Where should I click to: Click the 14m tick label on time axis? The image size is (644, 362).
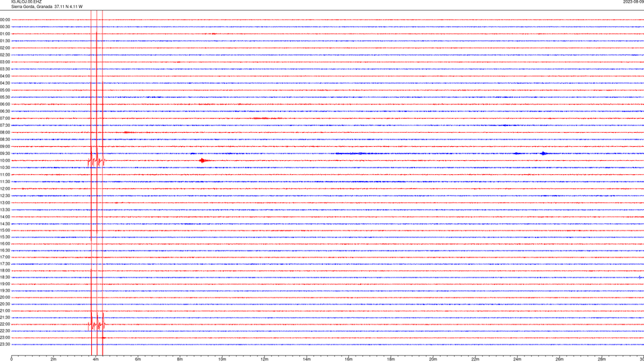[x=307, y=359]
